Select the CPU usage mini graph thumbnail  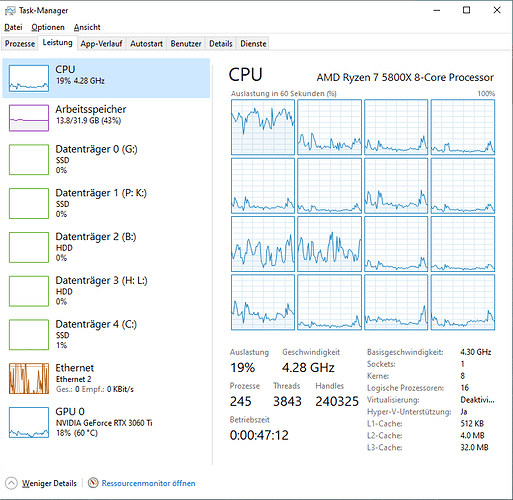[x=29, y=78]
